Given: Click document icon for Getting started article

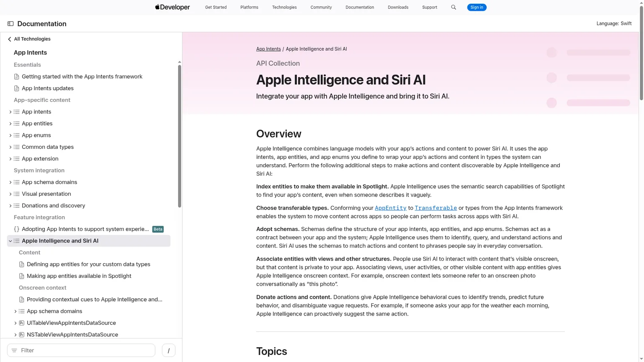Looking at the screenshot, I should pos(17,77).
